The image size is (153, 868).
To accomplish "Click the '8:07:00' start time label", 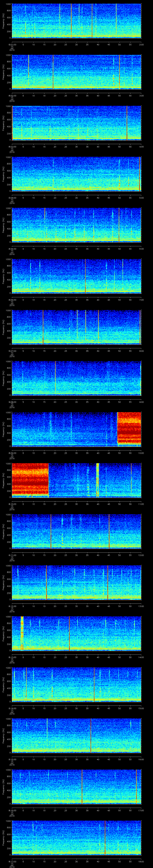I will [12, 351].
